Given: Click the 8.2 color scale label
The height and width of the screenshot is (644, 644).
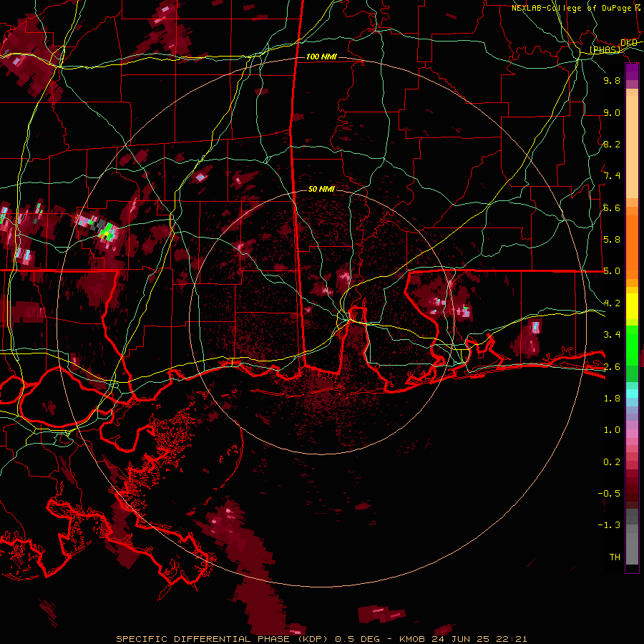Looking at the screenshot, I should 612,144.
